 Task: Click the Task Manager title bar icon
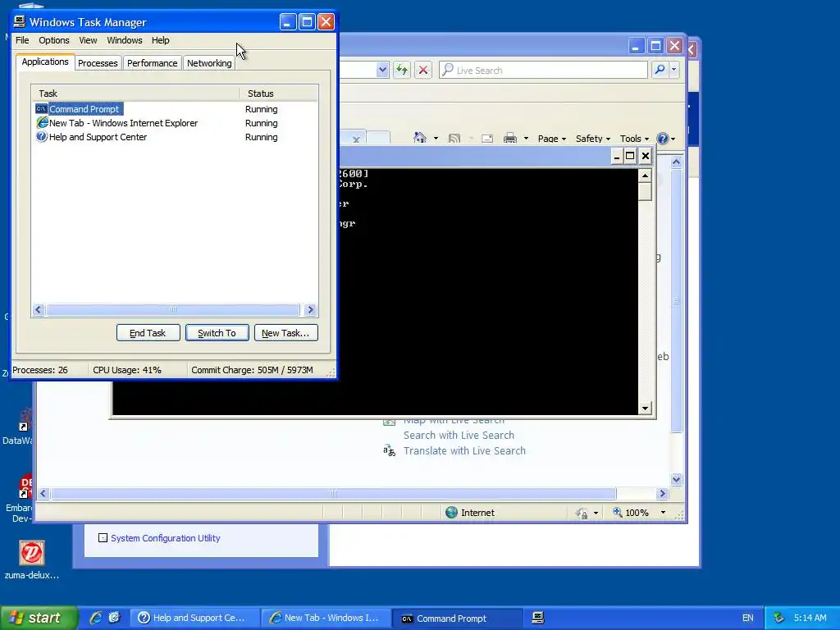pos(20,21)
